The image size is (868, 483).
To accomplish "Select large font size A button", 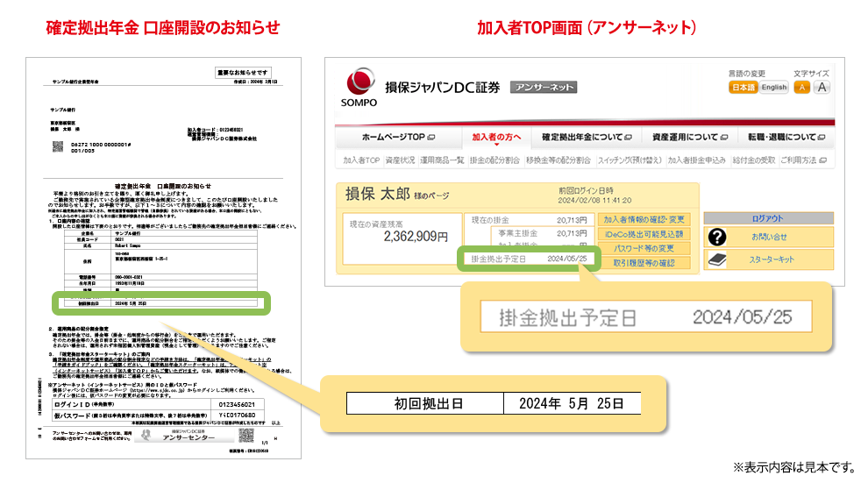I will tap(822, 87).
